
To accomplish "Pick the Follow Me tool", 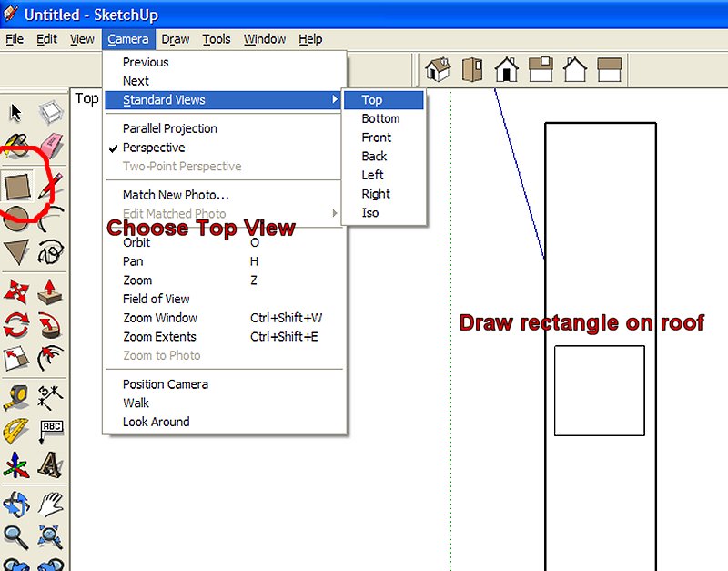I will tap(50, 325).
